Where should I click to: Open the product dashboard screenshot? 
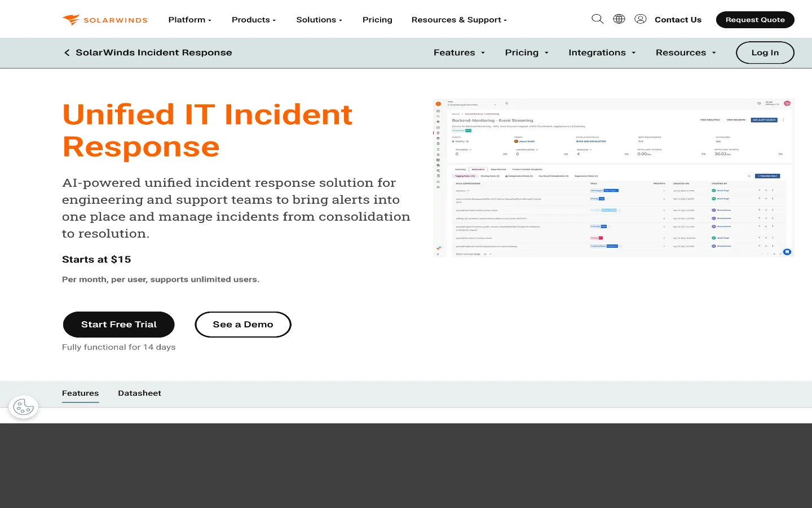click(614, 178)
